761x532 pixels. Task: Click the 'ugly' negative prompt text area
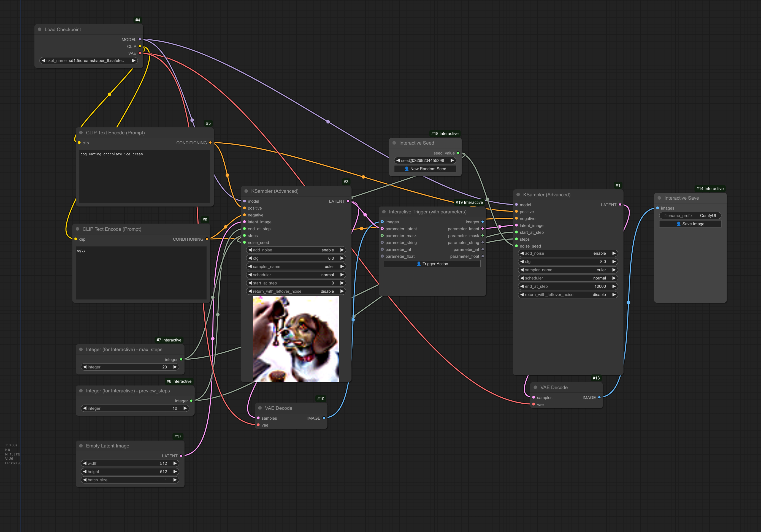point(141,273)
